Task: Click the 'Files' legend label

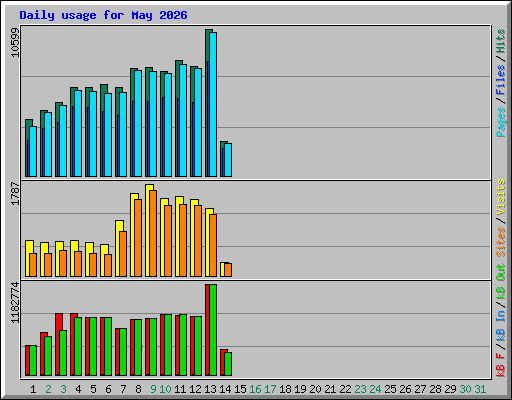Action: 501,80
